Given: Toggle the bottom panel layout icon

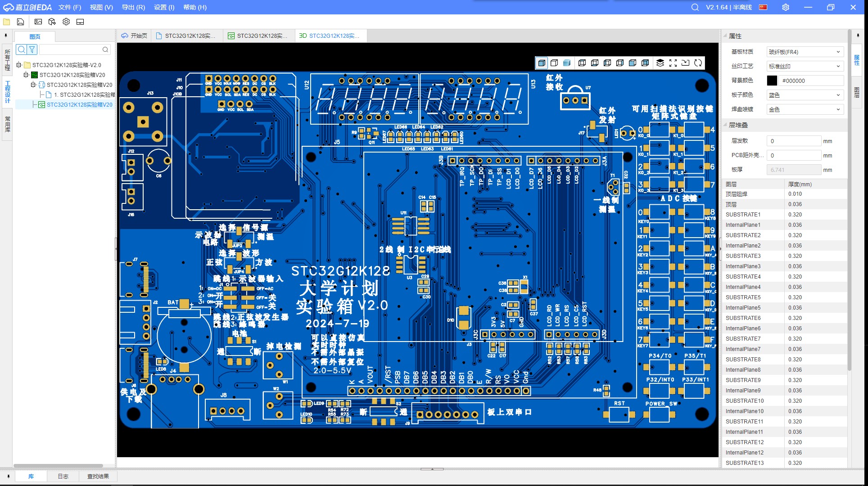Looking at the screenshot, I should (80, 22).
